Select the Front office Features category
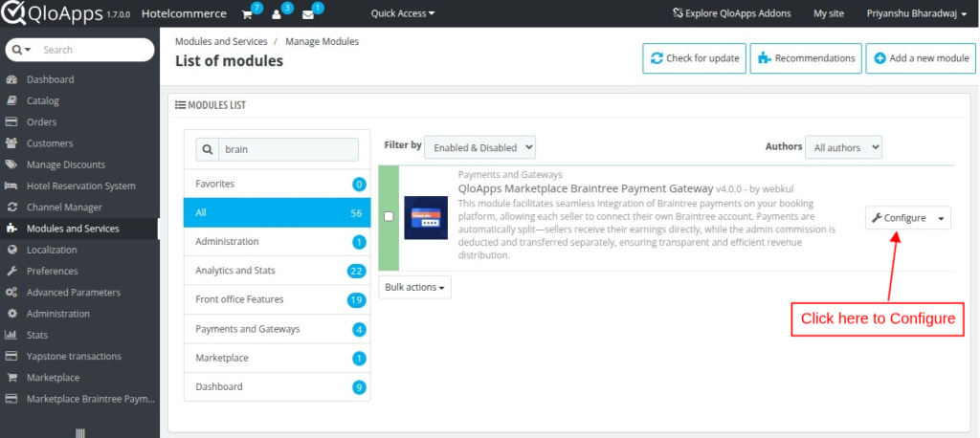980x438 pixels. pos(239,299)
